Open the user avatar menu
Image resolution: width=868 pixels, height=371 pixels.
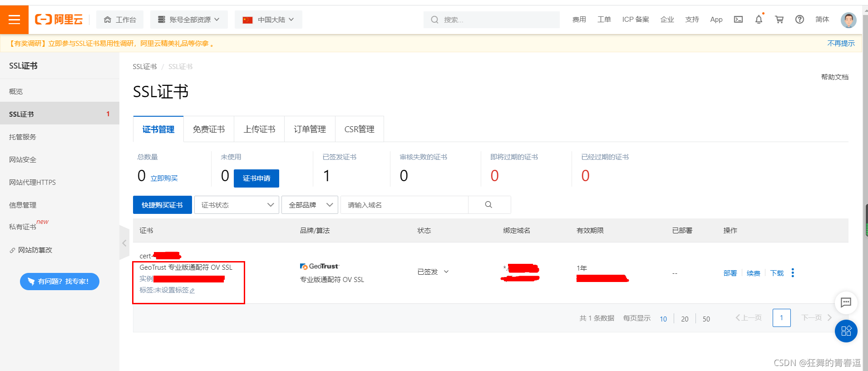(848, 20)
